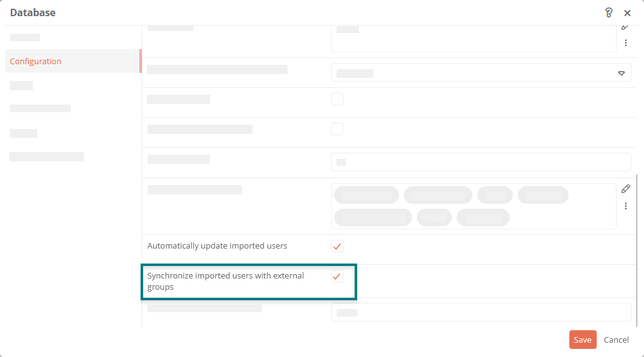This screenshot has height=357, width=644.
Task: Open the sidebar item above Configuration
Action: (x=25, y=37)
